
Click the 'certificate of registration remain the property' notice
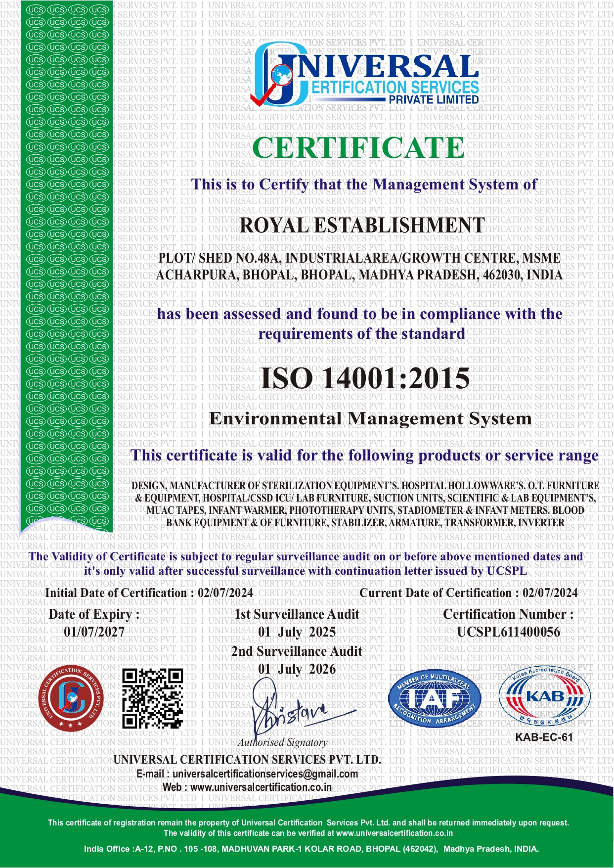(308, 823)
